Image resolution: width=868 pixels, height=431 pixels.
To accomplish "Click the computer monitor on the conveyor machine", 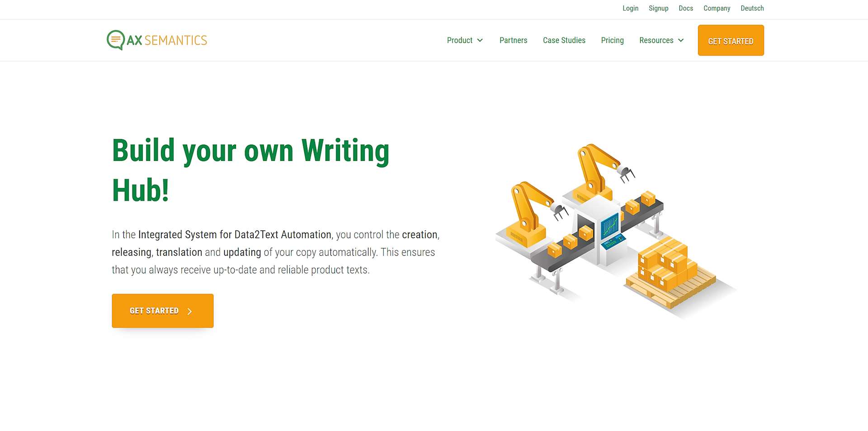I will [610, 226].
